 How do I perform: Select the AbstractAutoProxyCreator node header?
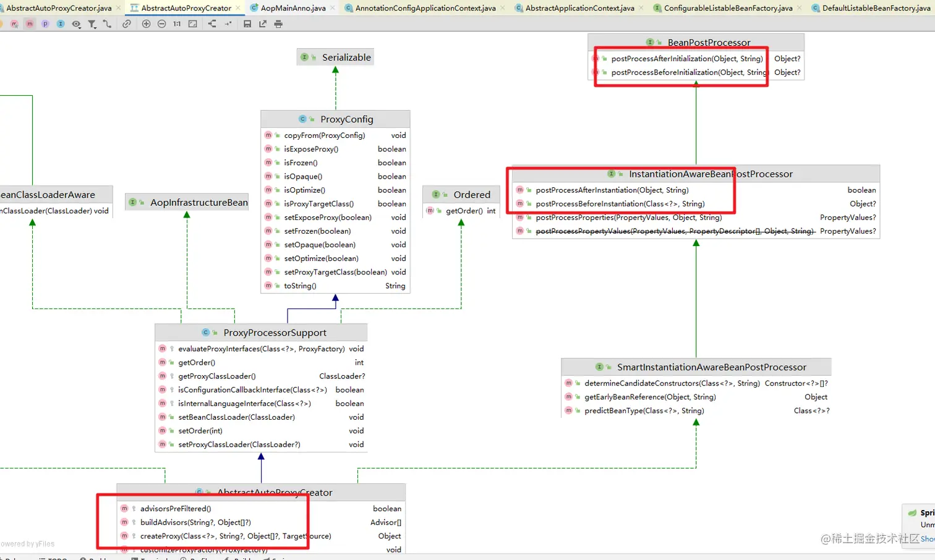click(261, 492)
